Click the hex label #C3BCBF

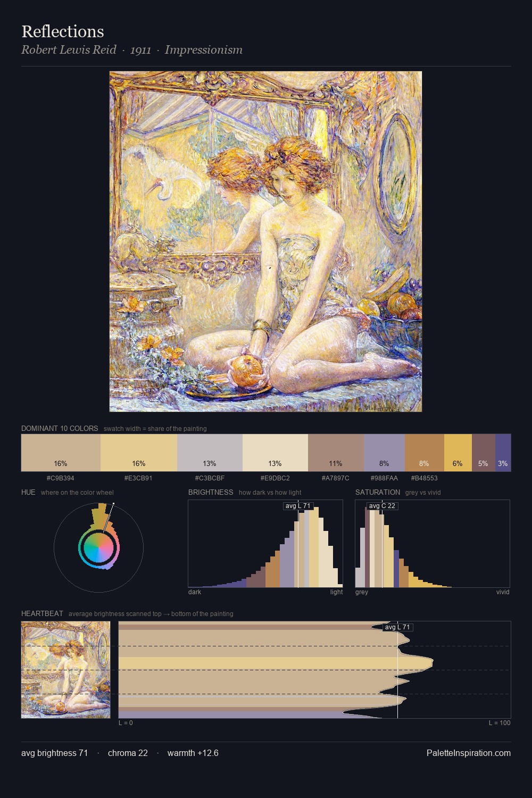[210, 478]
